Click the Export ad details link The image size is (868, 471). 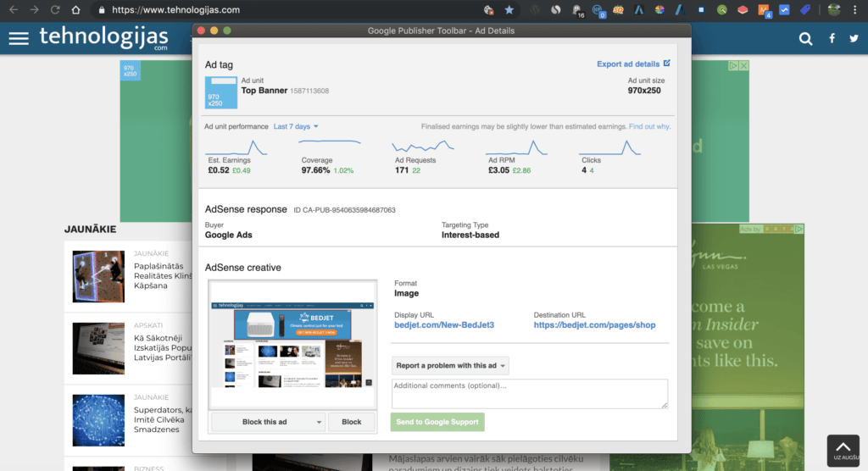click(x=628, y=64)
